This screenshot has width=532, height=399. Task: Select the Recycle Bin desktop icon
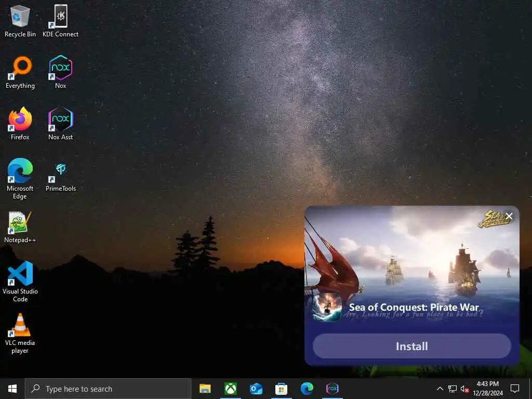20,21
